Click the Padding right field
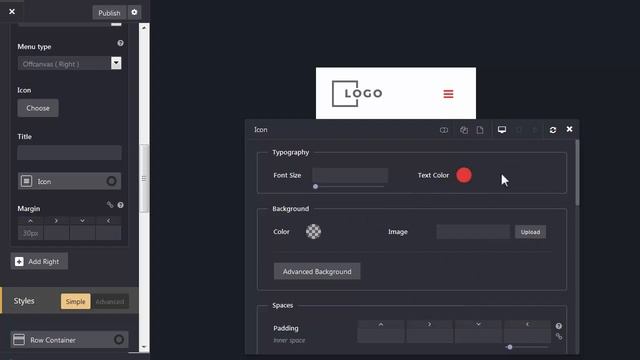This screenshot has width=640, height=360. 429,335
